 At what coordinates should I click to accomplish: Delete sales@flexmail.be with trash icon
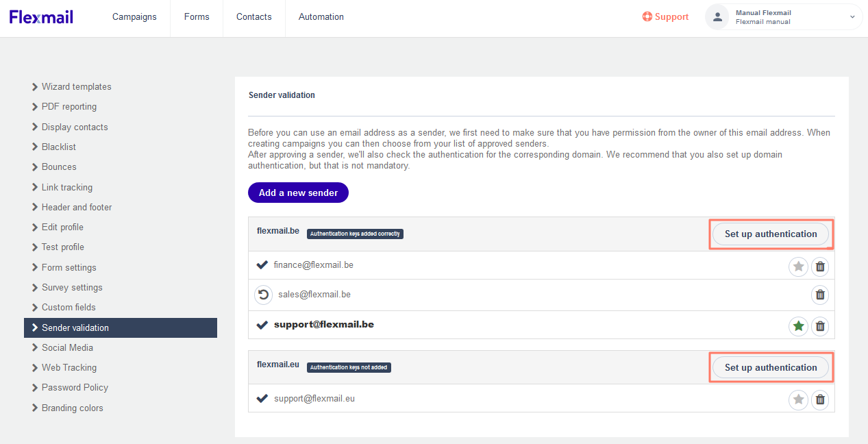click(x=820, y=295)
